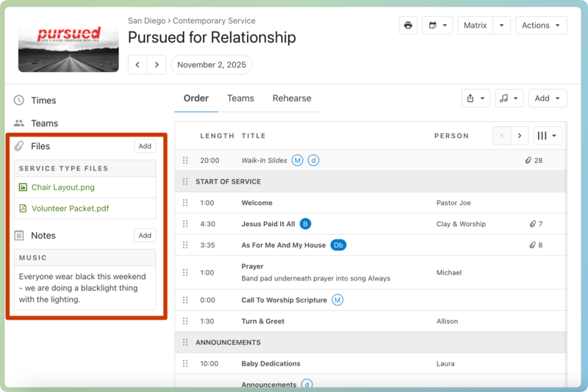Open the columns layout dropdown
This screenshot has height=392, width=588.
coord(547,136)
